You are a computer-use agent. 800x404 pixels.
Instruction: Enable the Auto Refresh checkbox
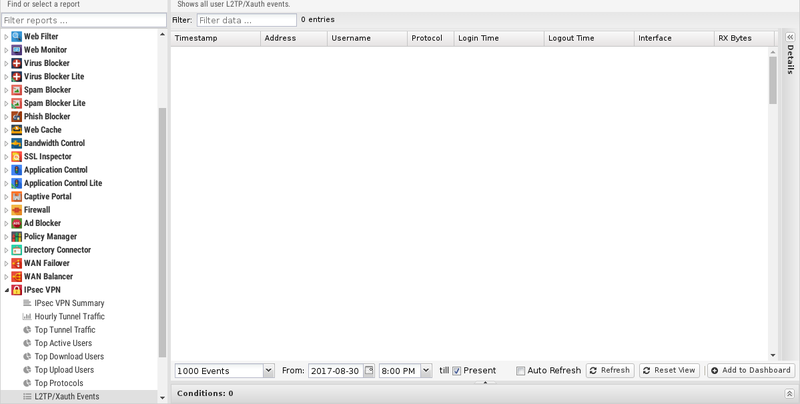point(520,371)
